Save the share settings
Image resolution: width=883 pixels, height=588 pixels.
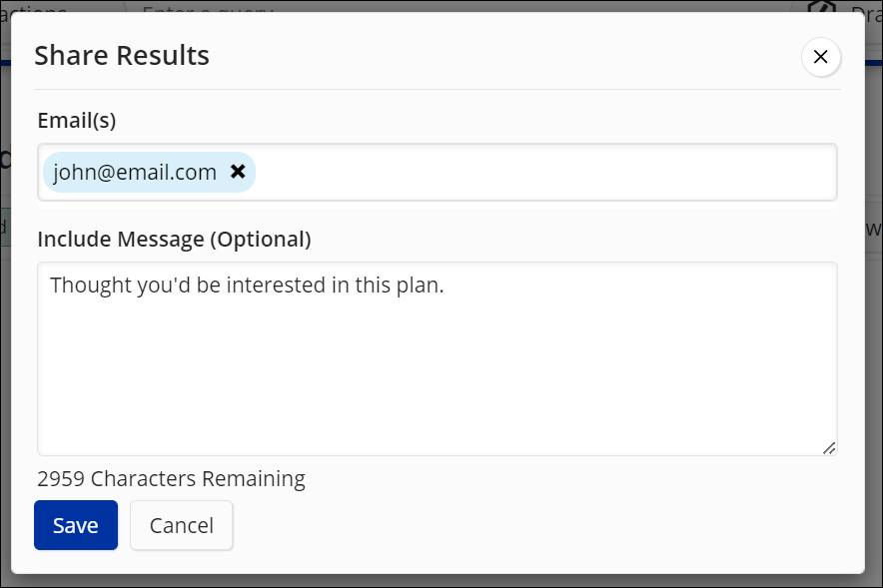tap(76, 525)
